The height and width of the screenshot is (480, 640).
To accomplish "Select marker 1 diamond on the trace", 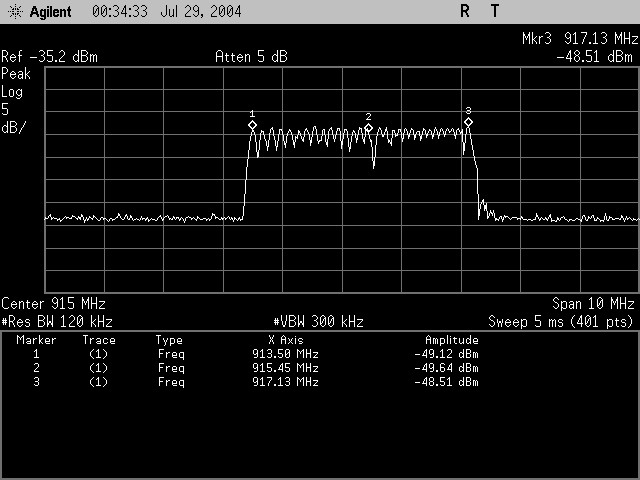I will pos(252,125).
